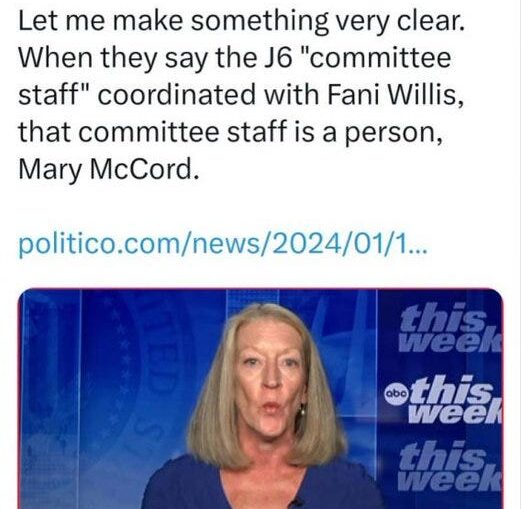Click the top faded 'this week' watermark

click(450, 327)
